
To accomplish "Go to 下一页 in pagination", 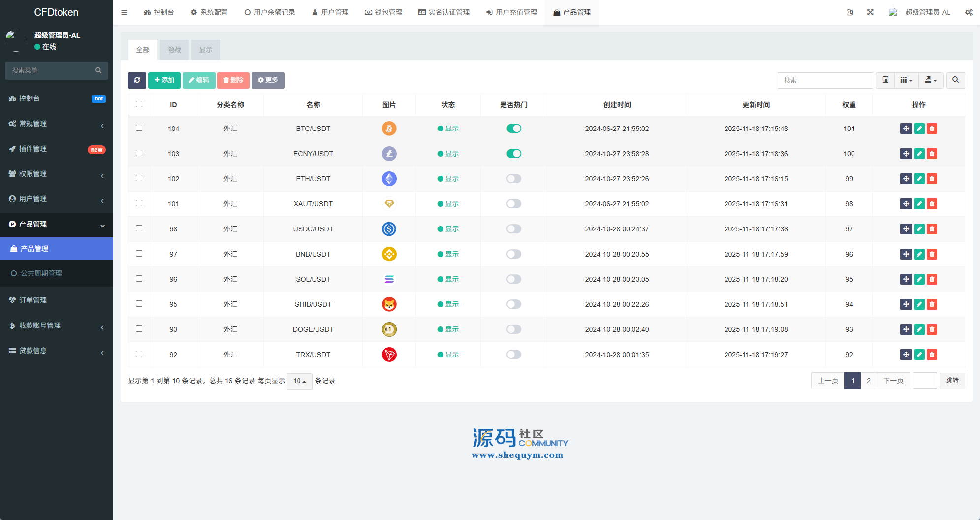I will pyautogui.click(x=893, y=381).
